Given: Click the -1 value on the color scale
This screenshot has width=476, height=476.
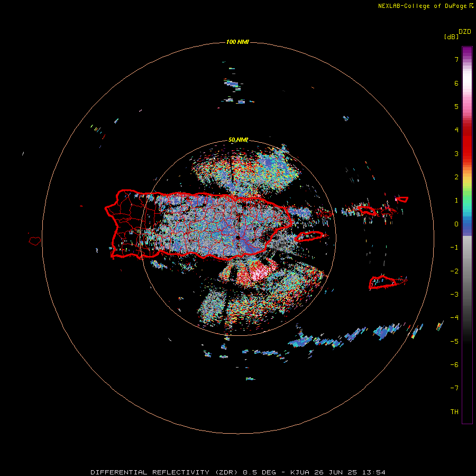Looking at the screenshot, I should tap(454, 248).
